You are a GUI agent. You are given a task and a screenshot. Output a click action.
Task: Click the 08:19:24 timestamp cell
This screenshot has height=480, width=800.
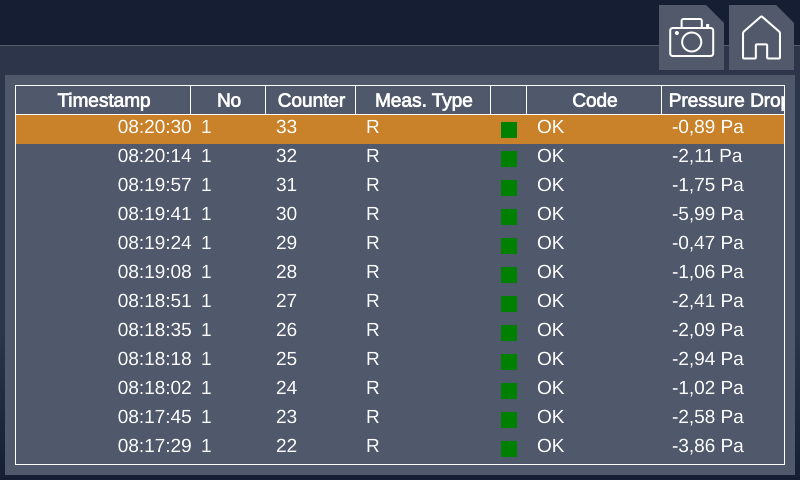click(x=154, y=243)
